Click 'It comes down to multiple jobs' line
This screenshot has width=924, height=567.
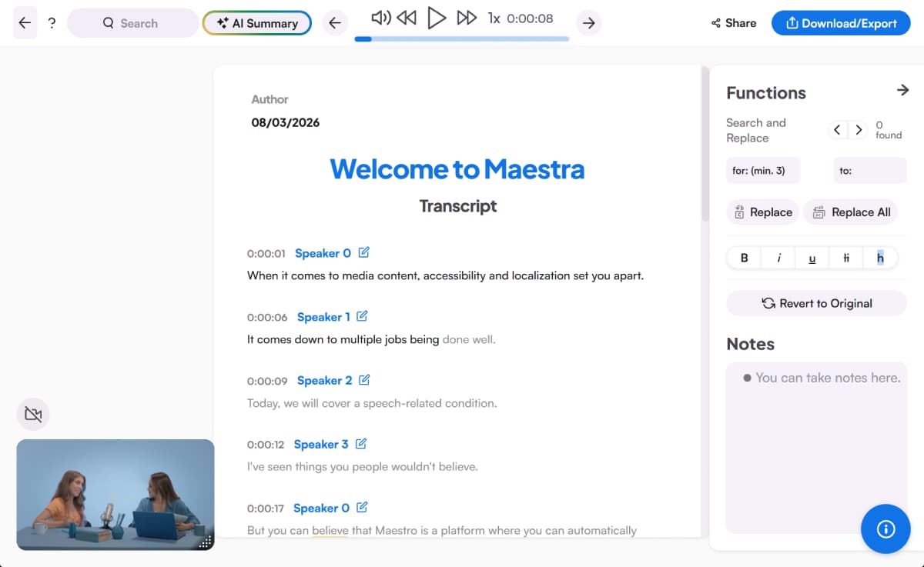371,339
